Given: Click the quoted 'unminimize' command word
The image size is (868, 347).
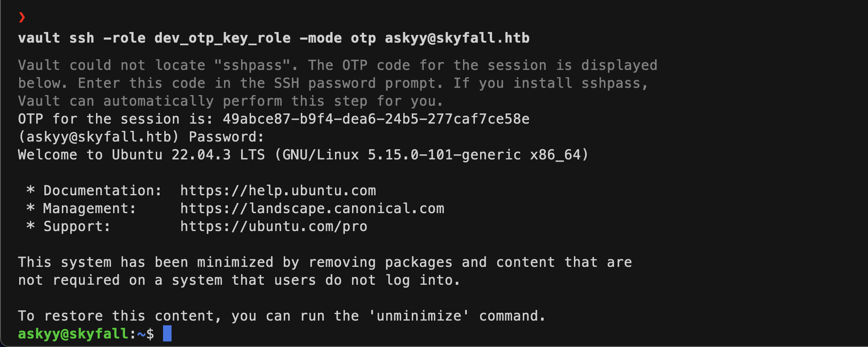Looking at the screenshot, I should coord(419,316).
